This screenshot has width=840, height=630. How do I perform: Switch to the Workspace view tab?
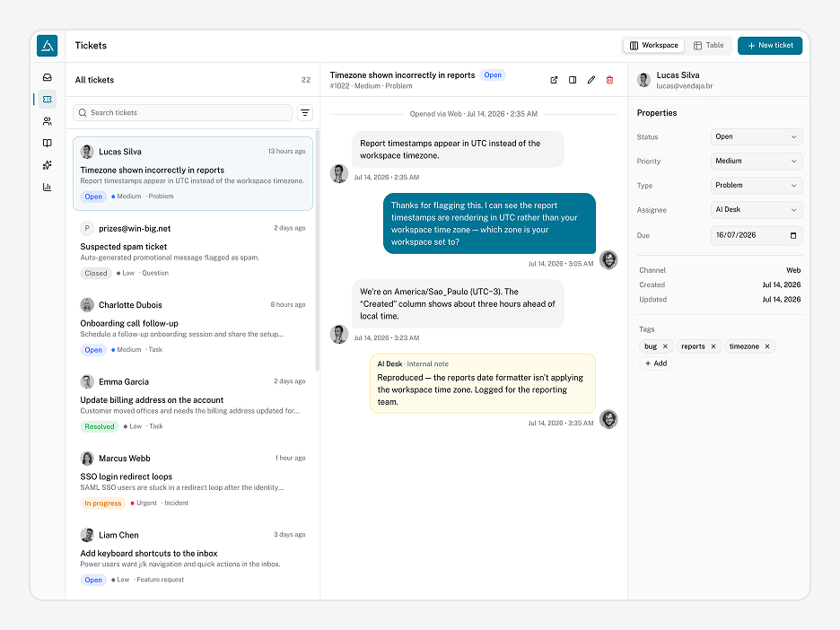click(653, 46)
